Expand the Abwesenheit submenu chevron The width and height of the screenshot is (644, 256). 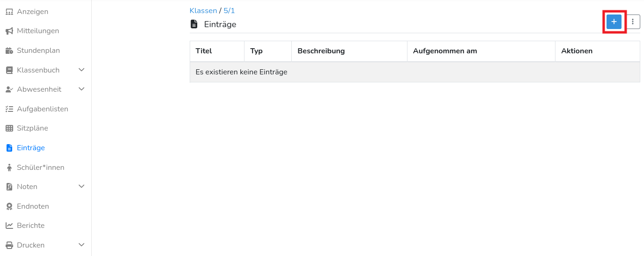click(x=81, y=89)
